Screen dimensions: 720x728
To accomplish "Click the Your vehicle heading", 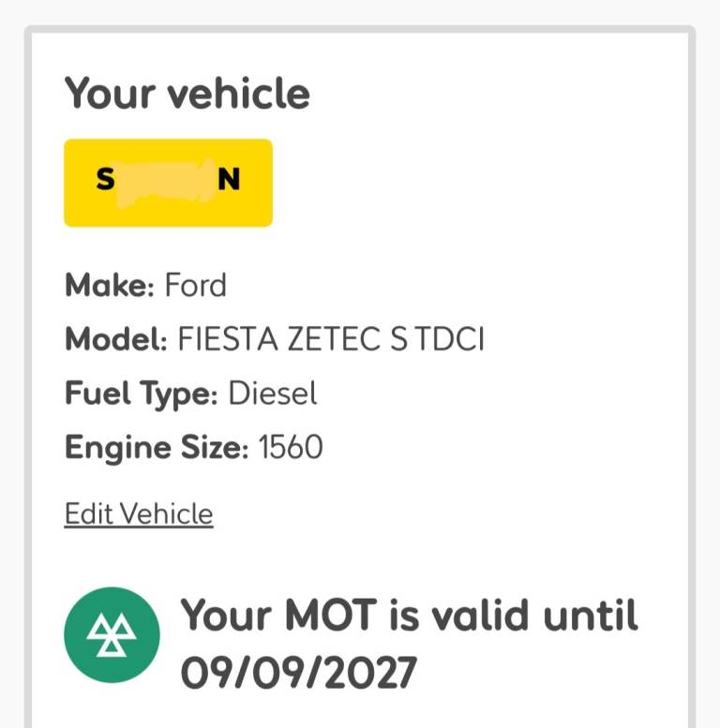I will pos(187,94).
